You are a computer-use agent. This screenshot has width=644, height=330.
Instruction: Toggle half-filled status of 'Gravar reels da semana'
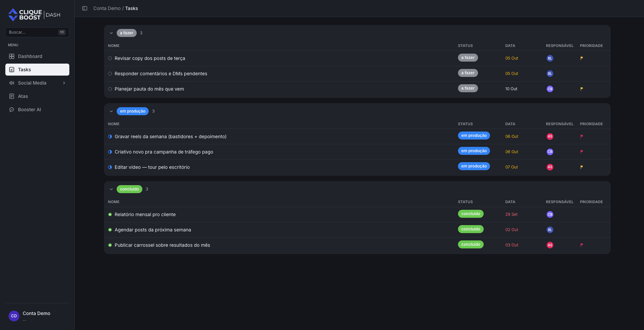pos(110,137)
